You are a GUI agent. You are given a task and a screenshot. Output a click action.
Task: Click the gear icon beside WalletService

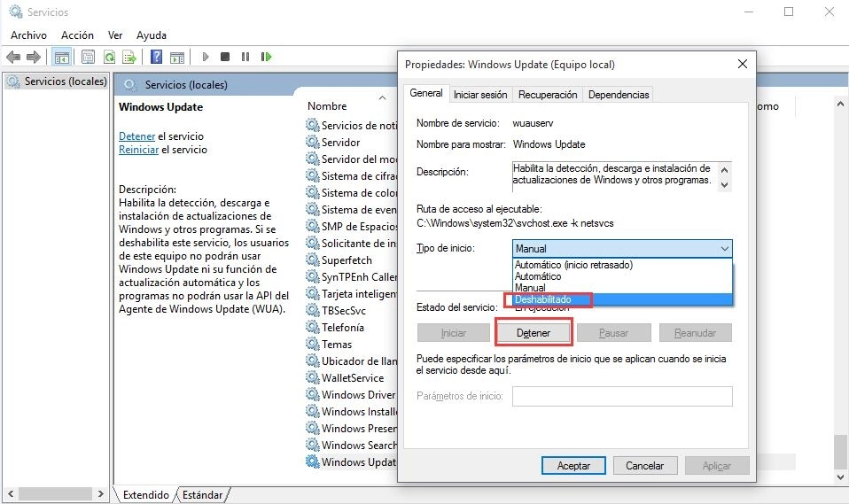point(313,377)
